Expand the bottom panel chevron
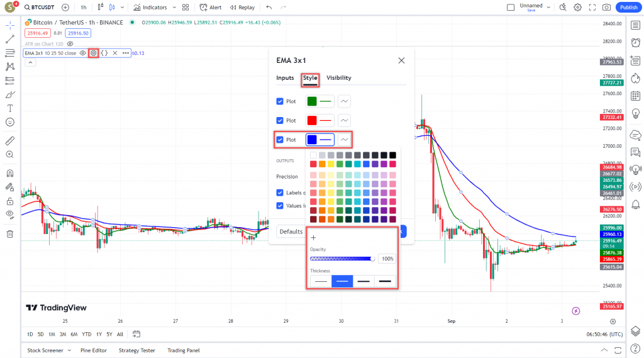Screen dimensions: 644x358 (x=604, y=350)
